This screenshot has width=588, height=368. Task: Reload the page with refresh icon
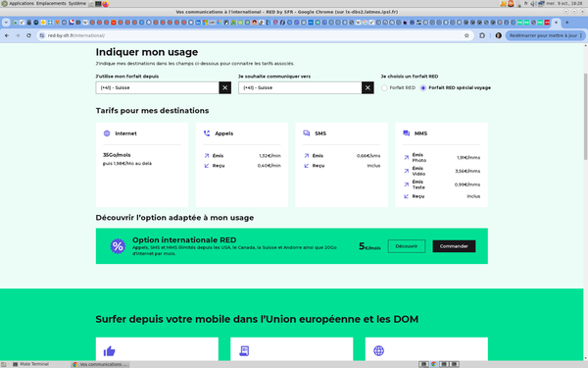tap(28, 35)
